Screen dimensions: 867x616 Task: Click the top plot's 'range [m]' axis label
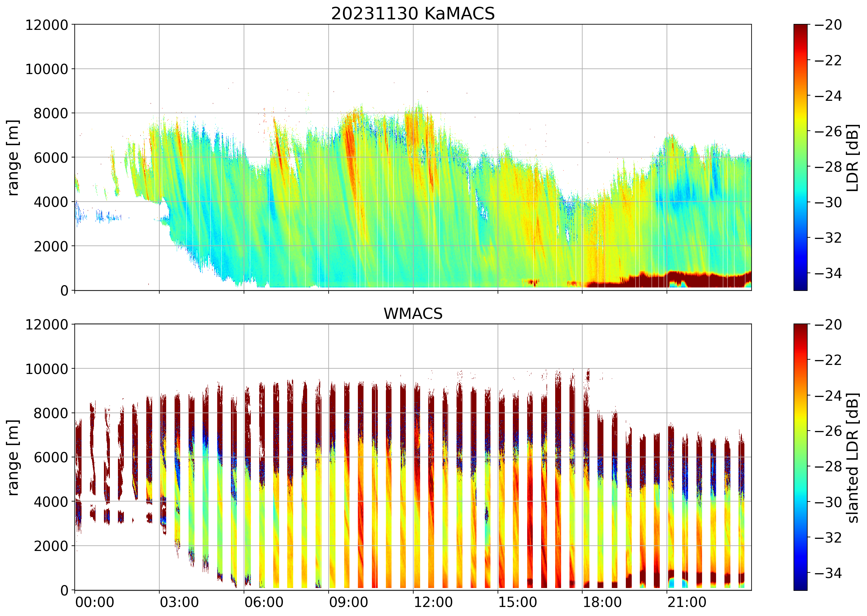click(13, 158)
